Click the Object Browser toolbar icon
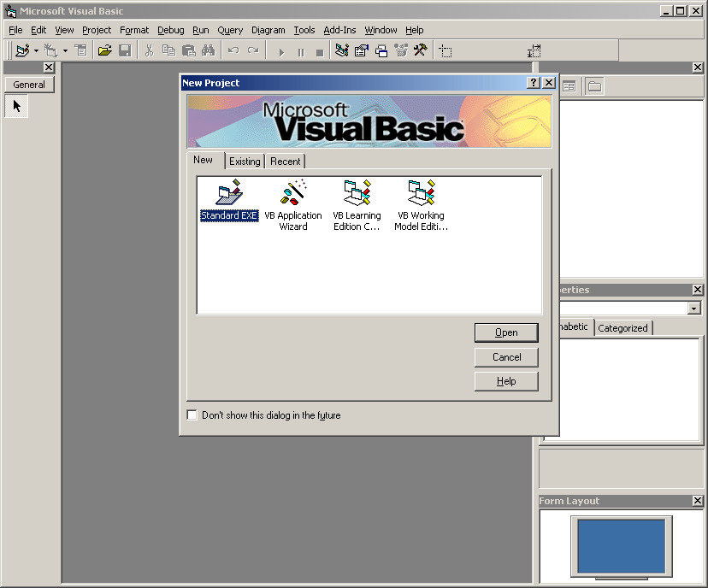 [x=401, y=50]
